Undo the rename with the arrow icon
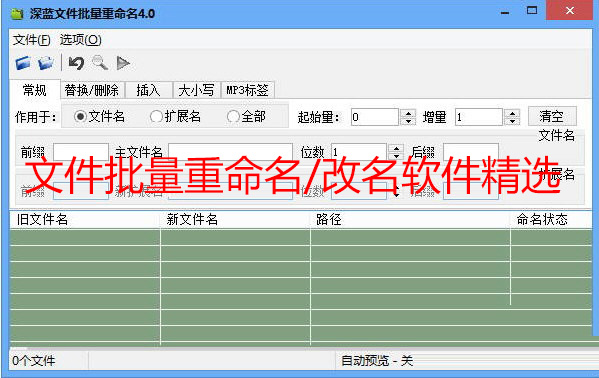The image size is (599, 378). pyautogui.click(x=76, y=63)
